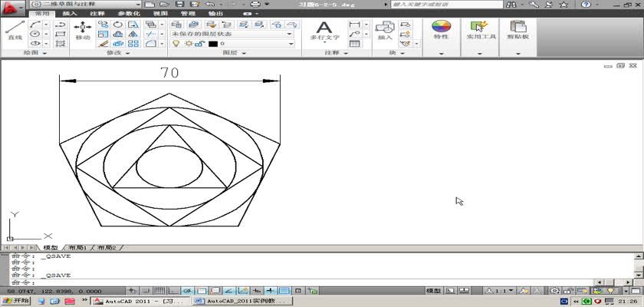Switch to the 布局1 layout tab
The width and height of the screenshot is (644, 307).
click(x=77, y=248)
